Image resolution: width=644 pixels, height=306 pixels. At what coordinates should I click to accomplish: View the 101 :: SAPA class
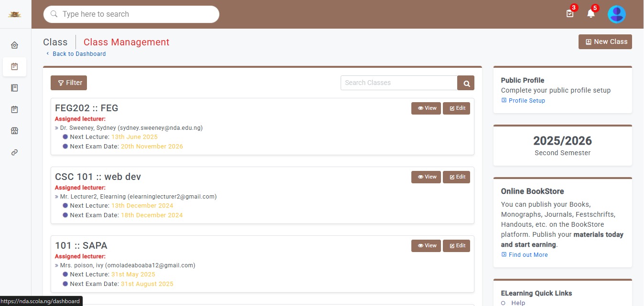pos(426,246)
